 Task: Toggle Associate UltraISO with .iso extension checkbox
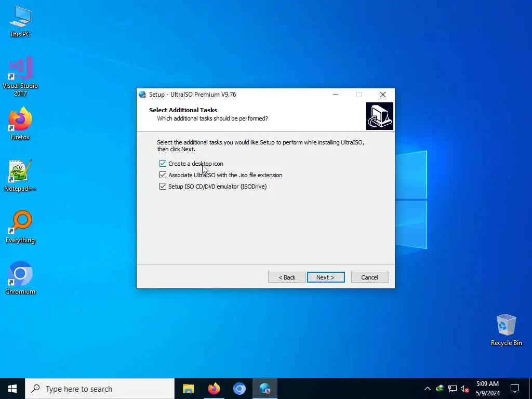click(x=163, y=175)
